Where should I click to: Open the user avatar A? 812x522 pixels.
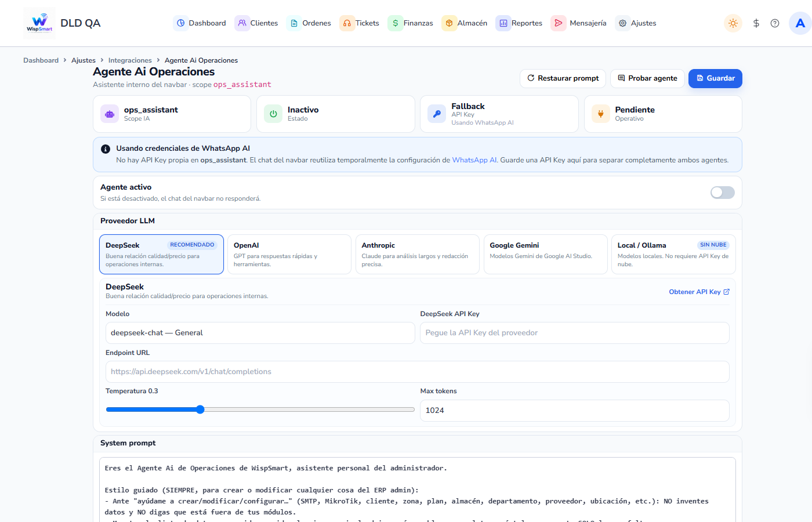tap(800, 23)
